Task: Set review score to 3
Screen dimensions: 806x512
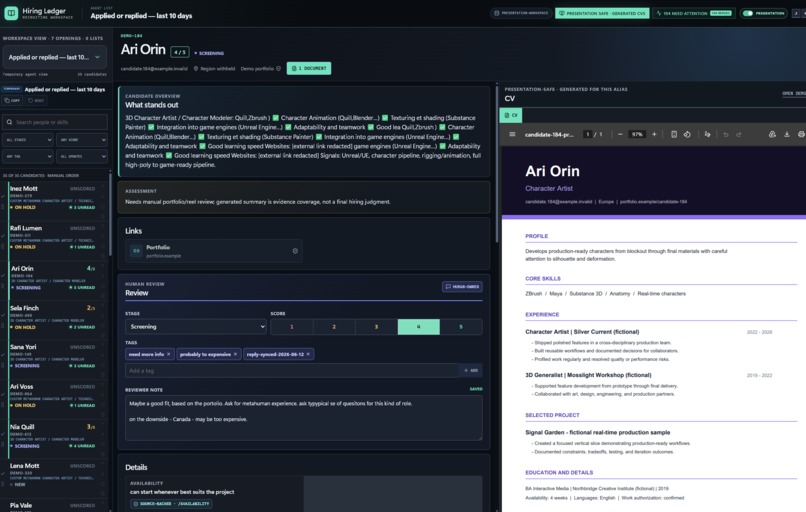Action: point(376,326)
